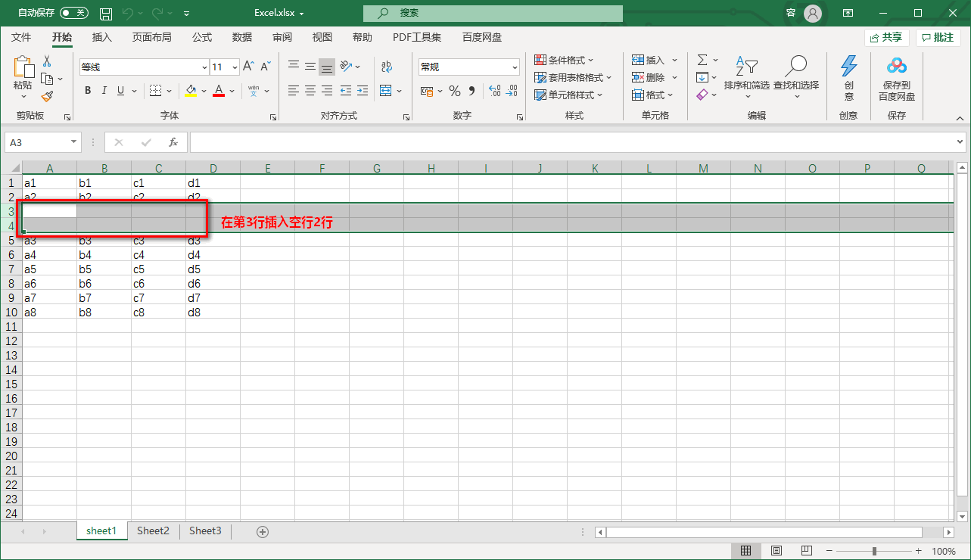Switch to Sheet2 worksheet tab
Screen dimensions: 971x560
(153, 531)
